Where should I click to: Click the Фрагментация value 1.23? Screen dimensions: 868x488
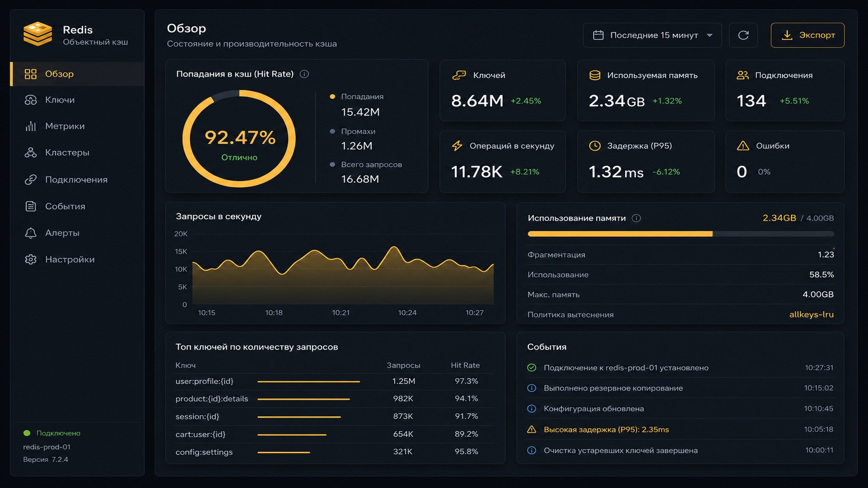826,255
